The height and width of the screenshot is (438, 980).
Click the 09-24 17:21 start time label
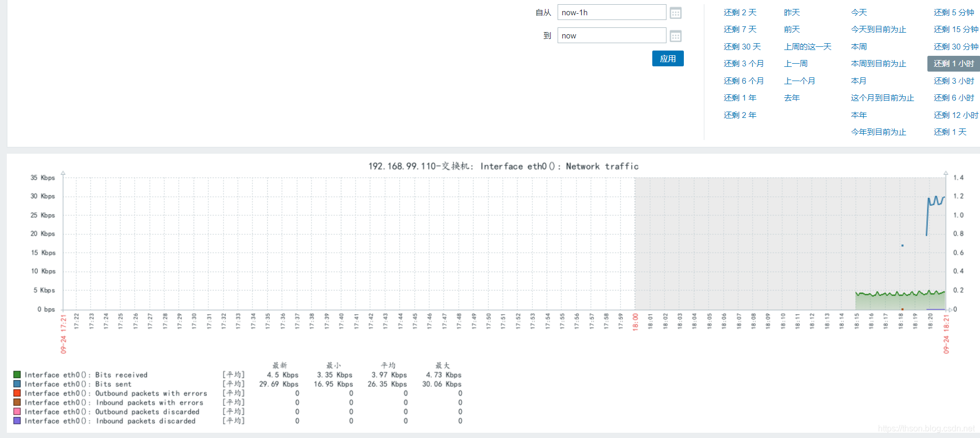[x=63, y=334]
